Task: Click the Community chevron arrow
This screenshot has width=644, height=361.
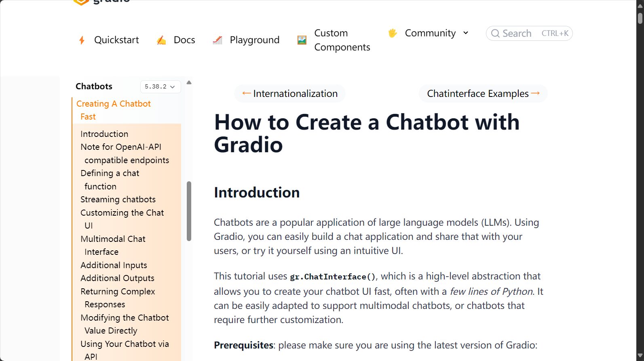Action: (x=465, y=33)
